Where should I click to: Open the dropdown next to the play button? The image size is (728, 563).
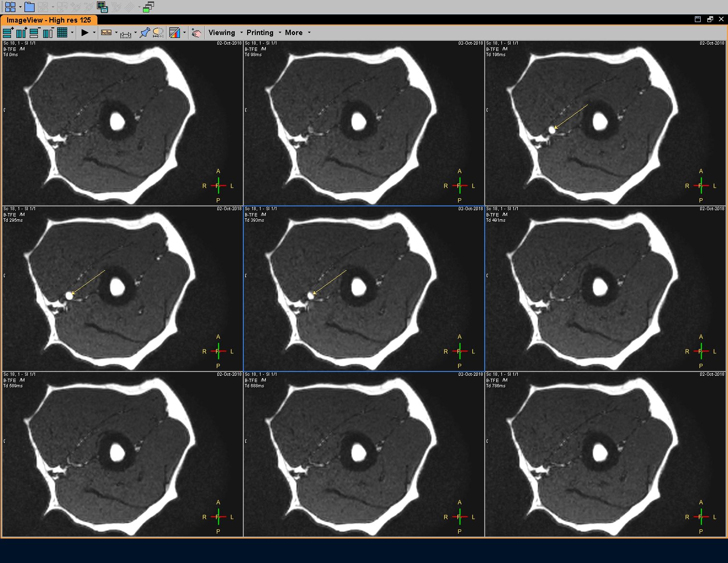click(94, 33)
